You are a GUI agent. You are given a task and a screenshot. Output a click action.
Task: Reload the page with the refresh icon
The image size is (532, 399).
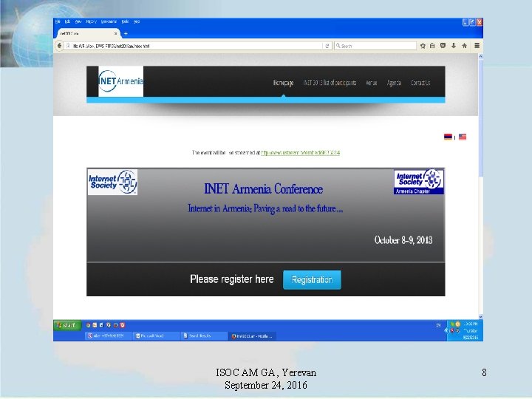(327, 46)
